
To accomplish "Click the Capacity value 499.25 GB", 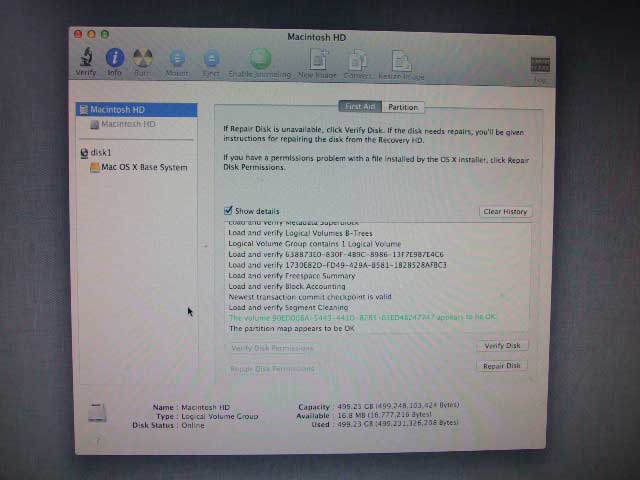I will (x=398, y=406).
